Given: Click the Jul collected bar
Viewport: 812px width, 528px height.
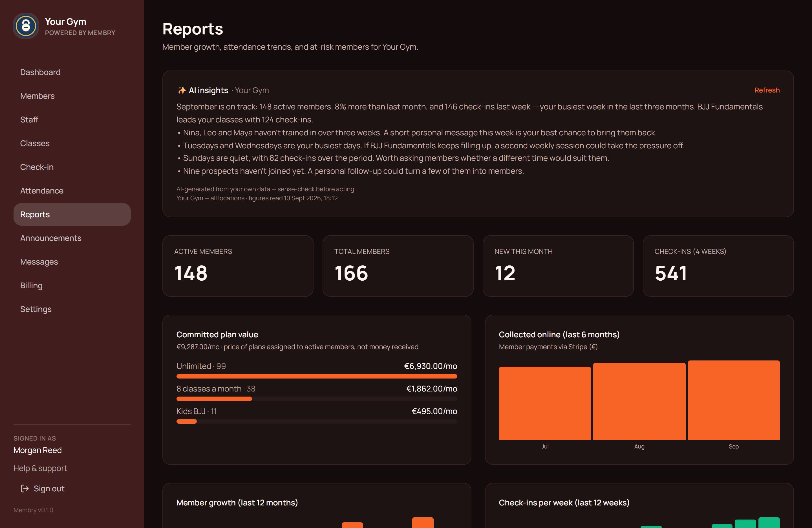Looking at the screenshot, I should (x=545, y=403).
